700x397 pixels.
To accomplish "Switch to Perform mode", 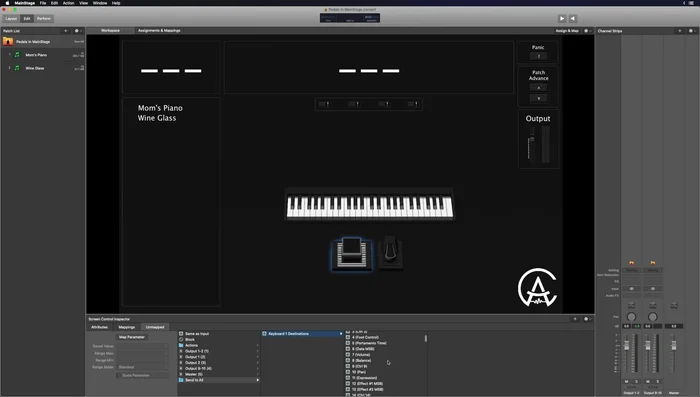I will [44, 19].
